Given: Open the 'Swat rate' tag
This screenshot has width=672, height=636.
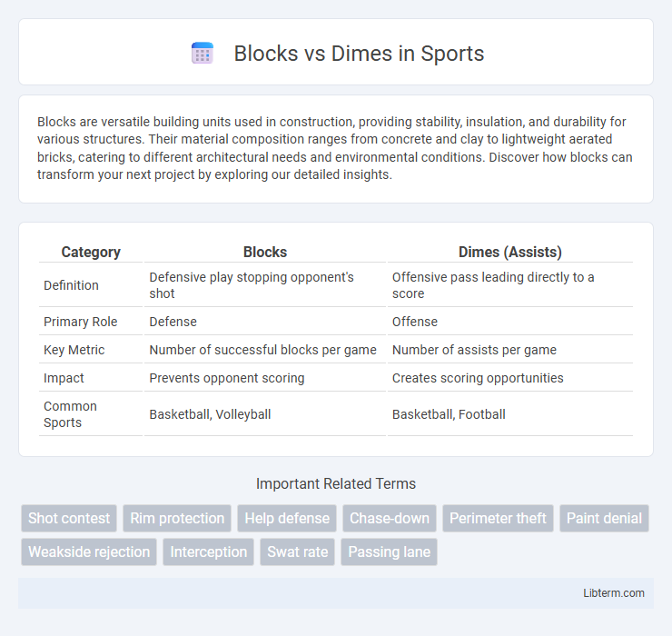Looking at the screenshot, I should point(298,552).
